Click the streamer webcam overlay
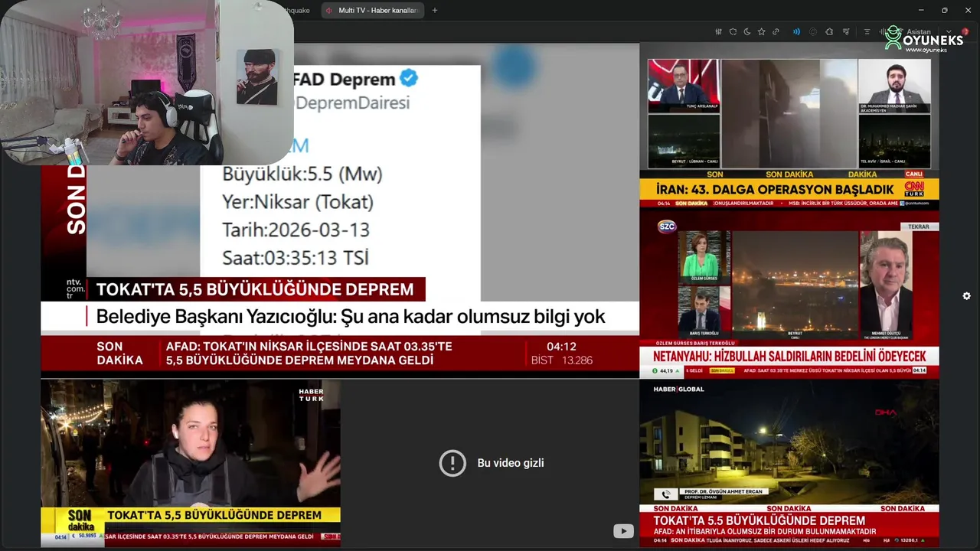 pyautogui.click(x=147, y=83)
